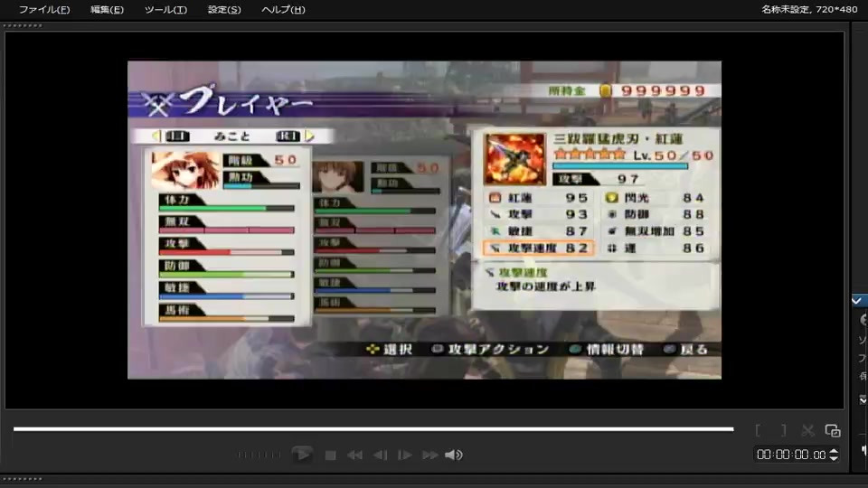Screen dimensions: 868x488
Task: Set mark-out with right bracket icon
Action: [x=783, y=430]
